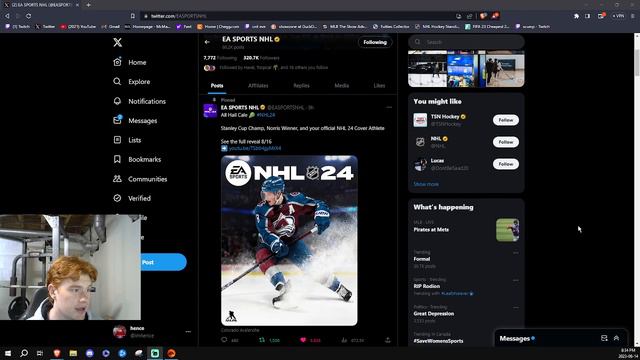Open the NHL 24 cover image
This screenshot has height=360, width=640.
point(289,240)
